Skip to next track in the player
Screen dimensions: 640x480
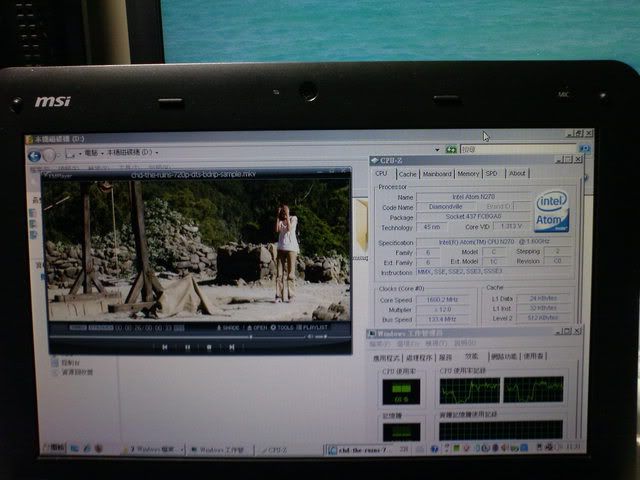point(231,347)
